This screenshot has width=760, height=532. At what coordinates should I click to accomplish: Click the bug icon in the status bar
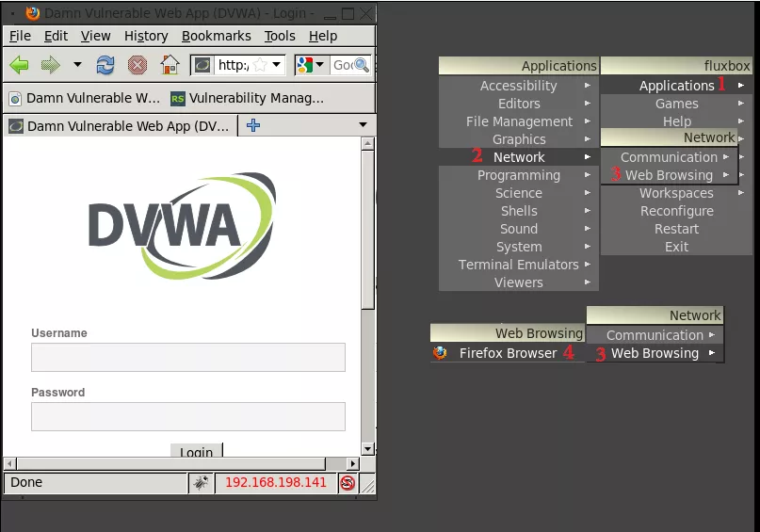pos(202,483)
